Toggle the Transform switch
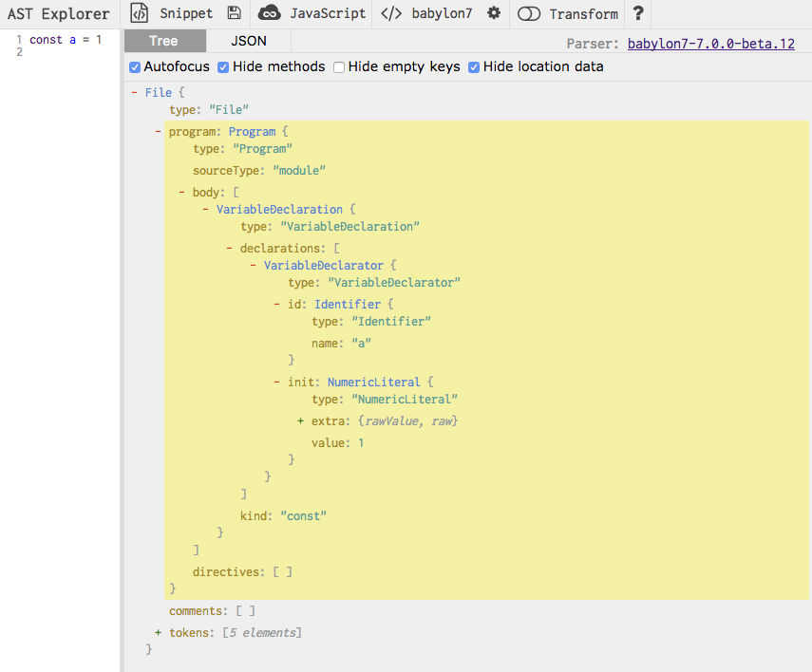 click(x=529, y=14)
